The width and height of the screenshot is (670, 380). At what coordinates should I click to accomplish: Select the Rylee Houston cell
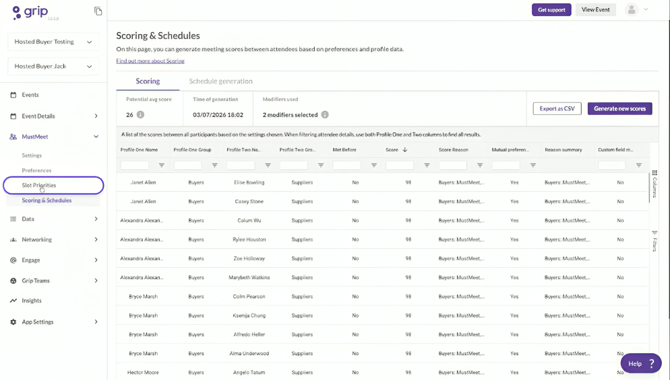pyautogui.click(x=249, y=239)
